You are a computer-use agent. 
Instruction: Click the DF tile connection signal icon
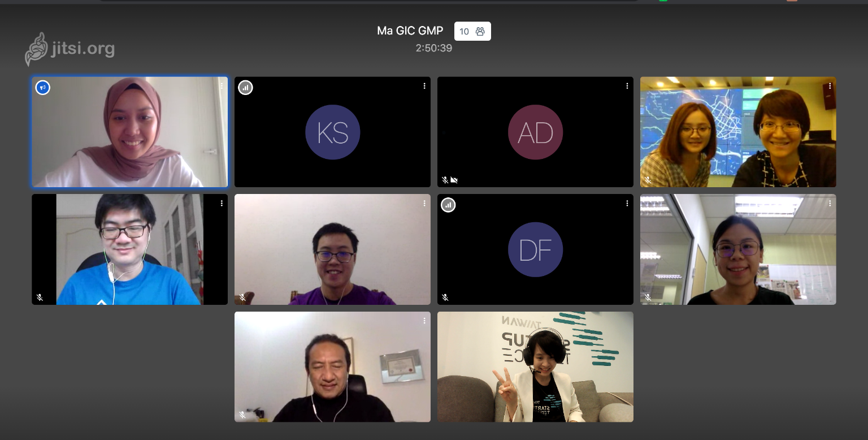click(x=448, y=205)
